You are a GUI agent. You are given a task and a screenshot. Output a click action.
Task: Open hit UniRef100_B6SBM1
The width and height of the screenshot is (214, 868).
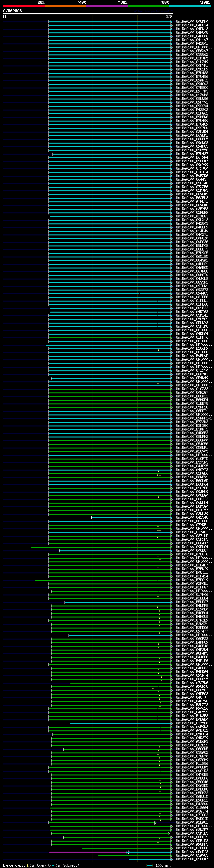tap(192, 136)
